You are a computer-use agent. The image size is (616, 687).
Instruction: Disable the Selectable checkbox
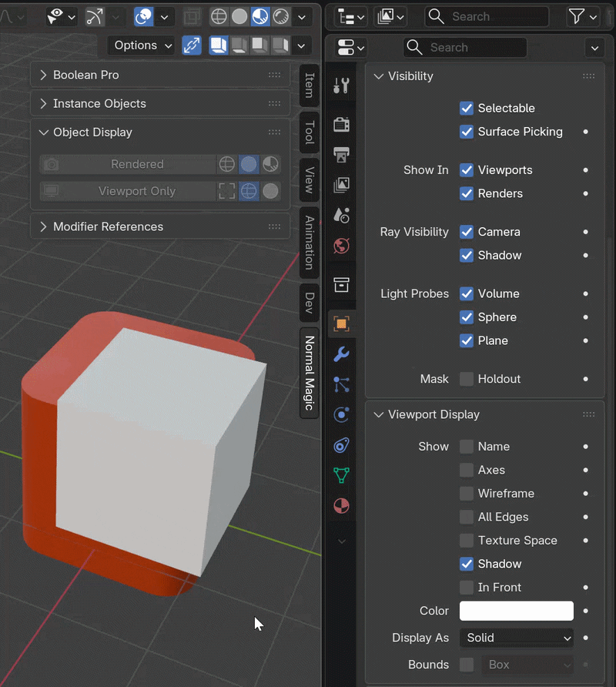click(x=467, y=109)
